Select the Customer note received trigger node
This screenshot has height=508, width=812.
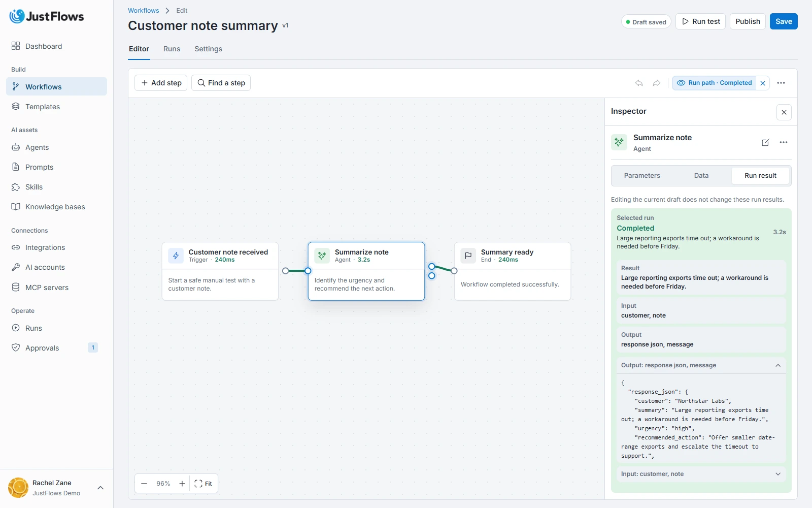pos(220,271)
